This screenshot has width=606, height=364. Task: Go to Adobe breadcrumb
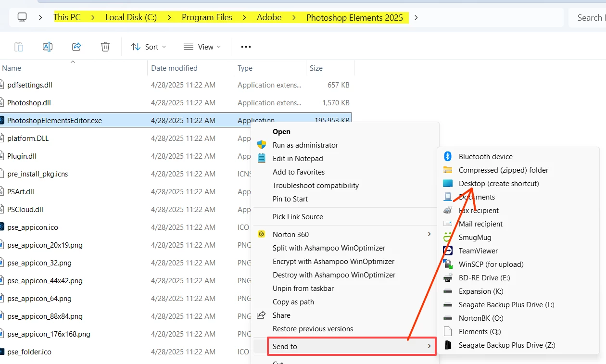pyautogui.click(x=269, y=17)
